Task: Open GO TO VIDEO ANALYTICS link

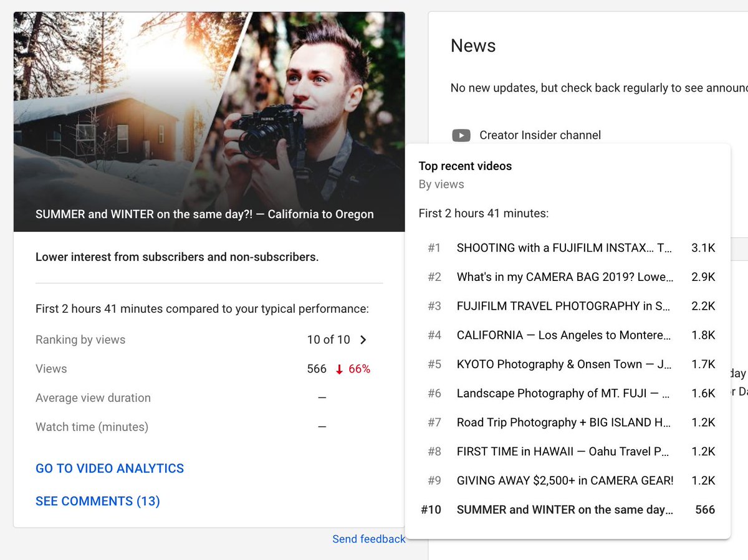Action: 110,468
